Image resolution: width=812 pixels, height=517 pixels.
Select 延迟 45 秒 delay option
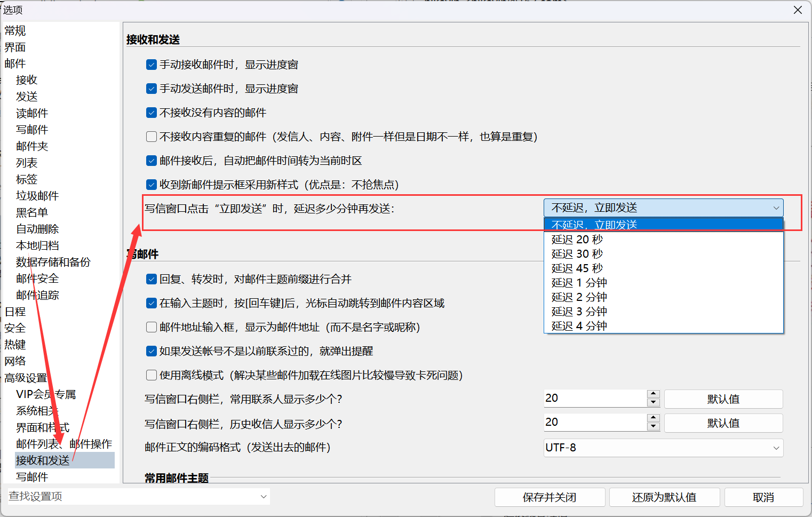(x=664, y=268)
